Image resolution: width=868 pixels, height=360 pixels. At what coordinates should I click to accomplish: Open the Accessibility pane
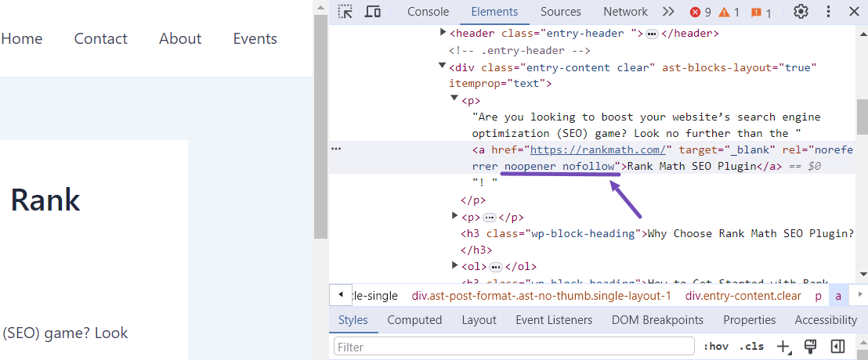(x=826, y=319)
